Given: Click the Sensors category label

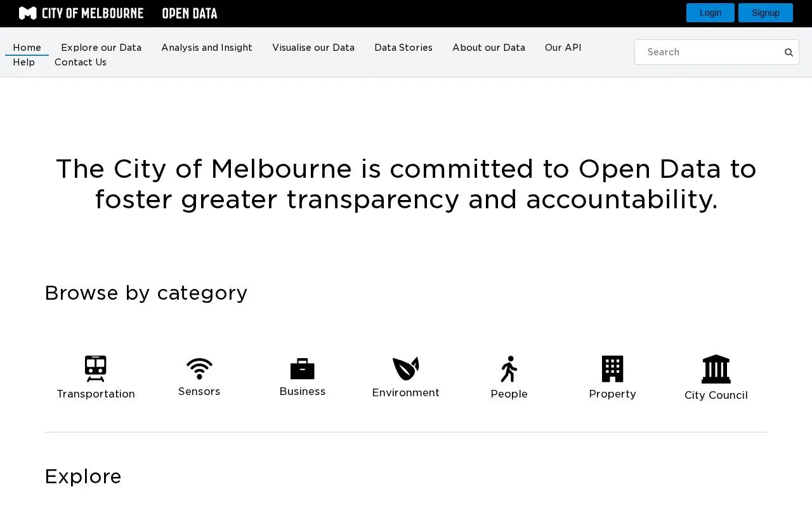Looking at the screenshot, I should tap(199, 392).
